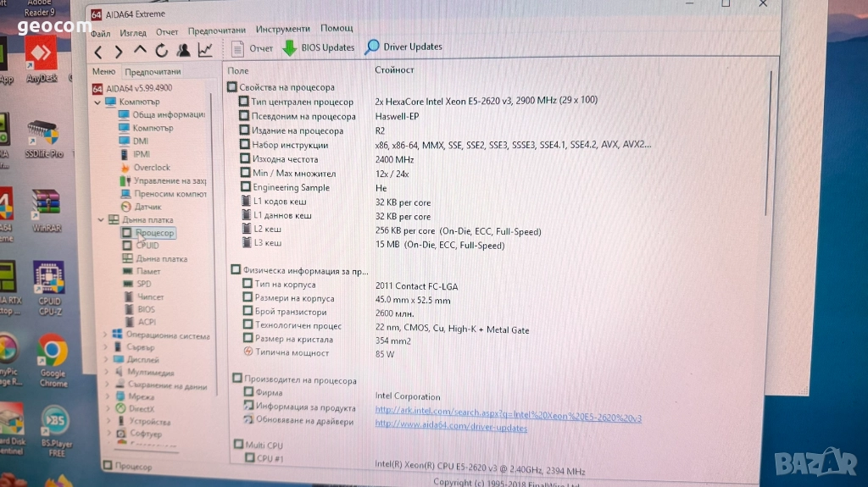Screen dimensions: 868x487
Task: Refresh the AIDA64 page with the refresh icon
Action: [162, 51]
